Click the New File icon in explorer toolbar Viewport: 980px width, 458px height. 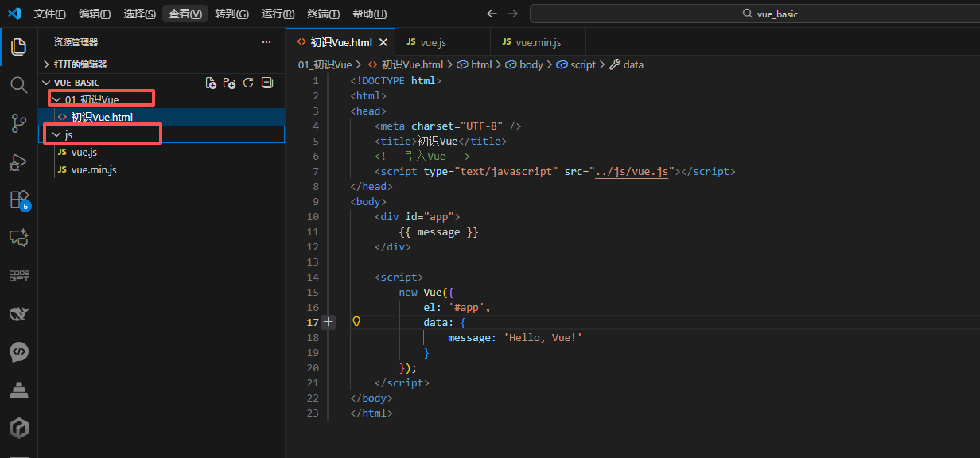211,83
